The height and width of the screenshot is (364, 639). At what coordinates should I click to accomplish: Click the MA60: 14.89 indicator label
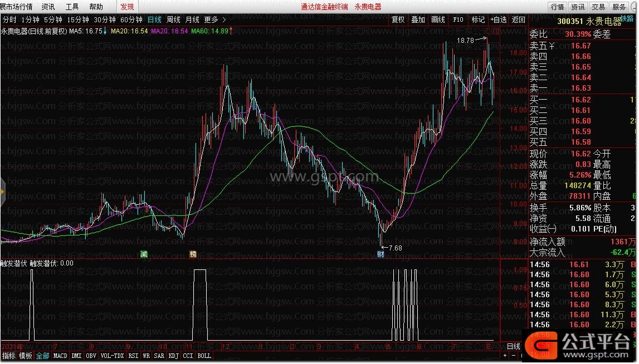pyautogui.click(x=209, y=31)
